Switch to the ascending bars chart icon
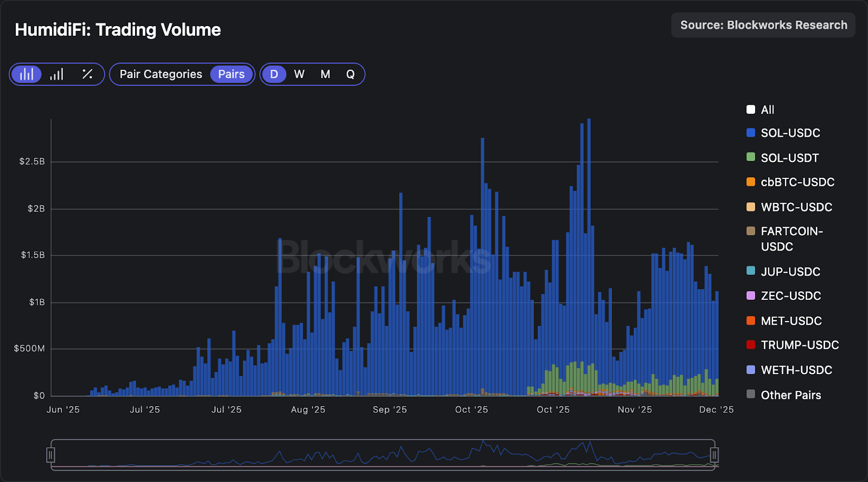 [x=57, y=74]
